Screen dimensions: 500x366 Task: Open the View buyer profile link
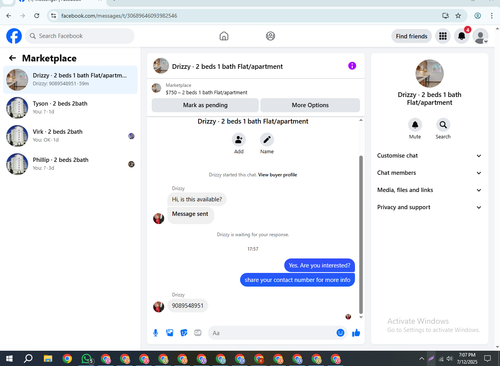tap(277, 175)
